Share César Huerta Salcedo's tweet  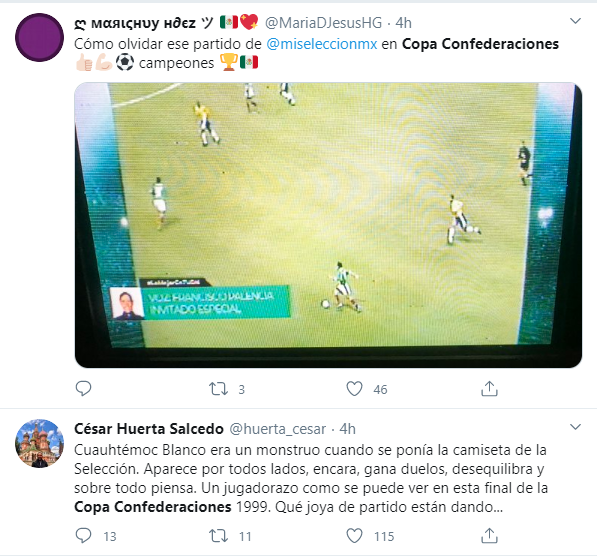pyautogui.click(x=489, y=536)
